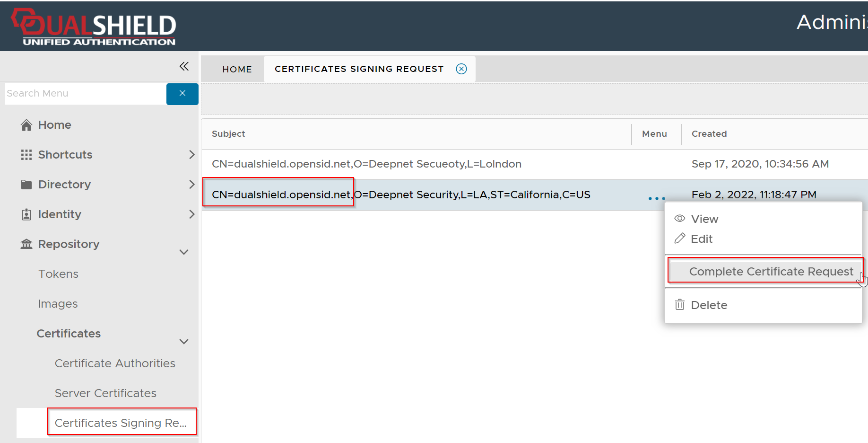Select Delete in the context menu
The width and height of the screenshot is (868, 443).
click(709, 305)
